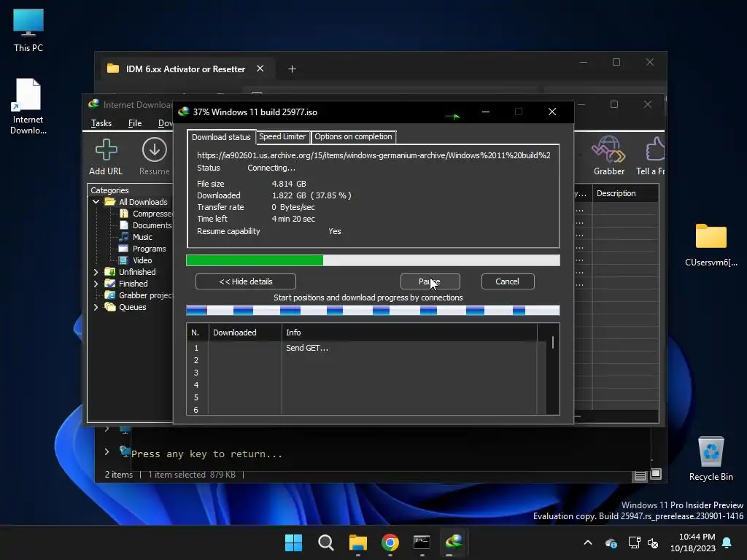Screen dimensions: 747x560
Task: Open the Tasks menu
Action: (x=101, y=123)
